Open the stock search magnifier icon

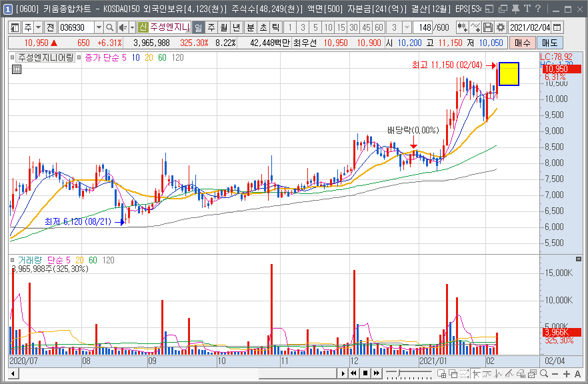coord(109,27)
